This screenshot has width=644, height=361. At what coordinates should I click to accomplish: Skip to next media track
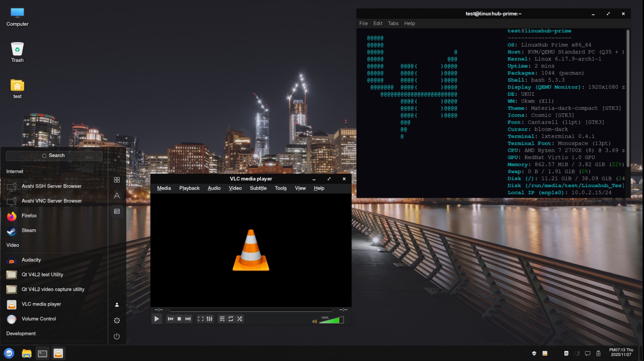click(188, 319)
